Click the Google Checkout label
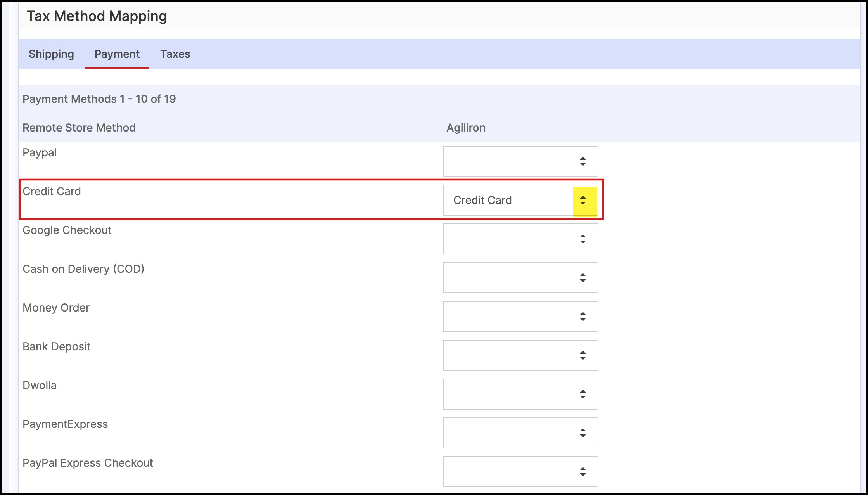Viewport: 868px width, 495px height. pos(67,230)
